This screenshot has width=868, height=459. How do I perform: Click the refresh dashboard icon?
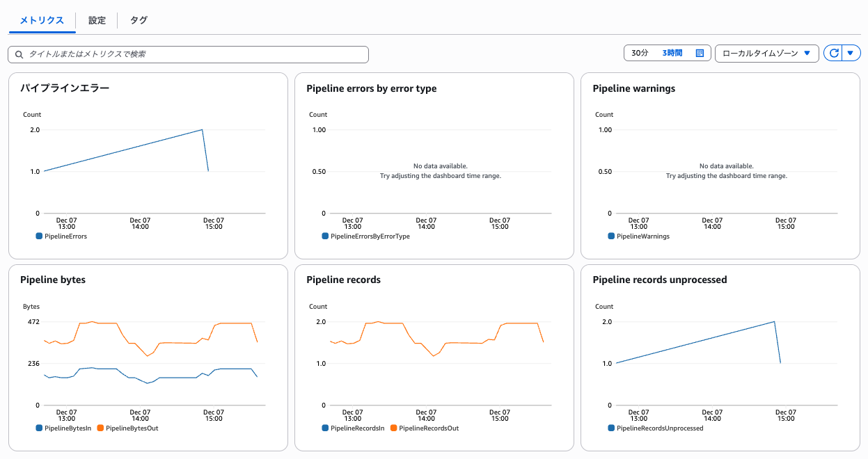[x=833, y=54]
